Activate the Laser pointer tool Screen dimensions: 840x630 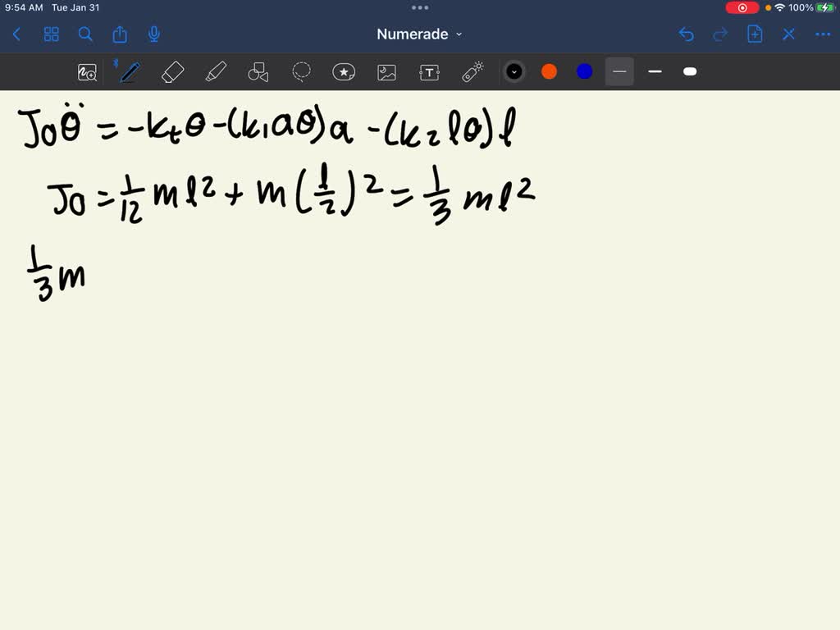coord(472,71)
